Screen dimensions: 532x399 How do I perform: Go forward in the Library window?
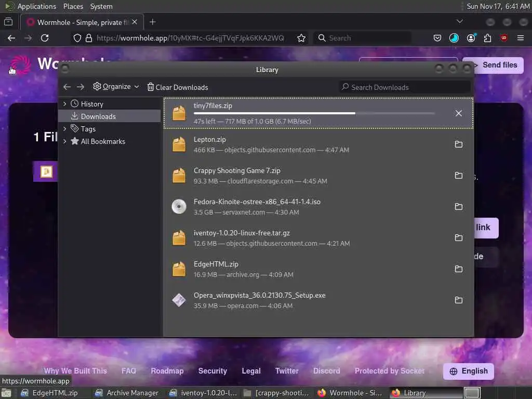coord(81,87)
